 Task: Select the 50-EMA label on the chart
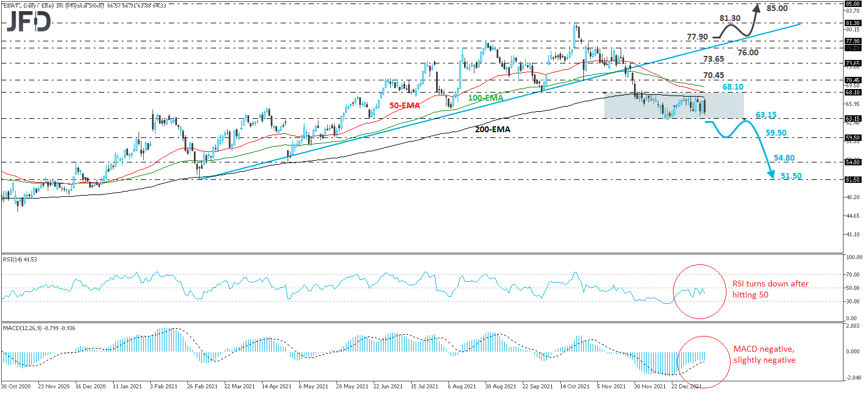click(x=404, y=106)
